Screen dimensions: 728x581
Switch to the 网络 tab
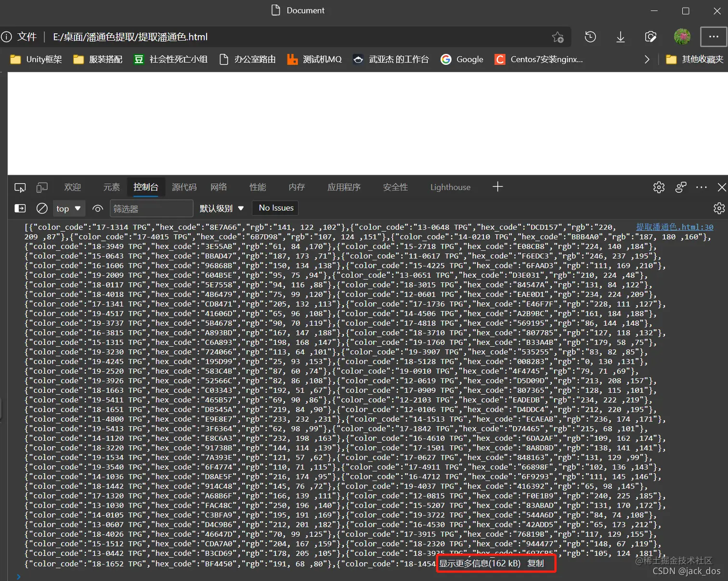coord(219,187)
